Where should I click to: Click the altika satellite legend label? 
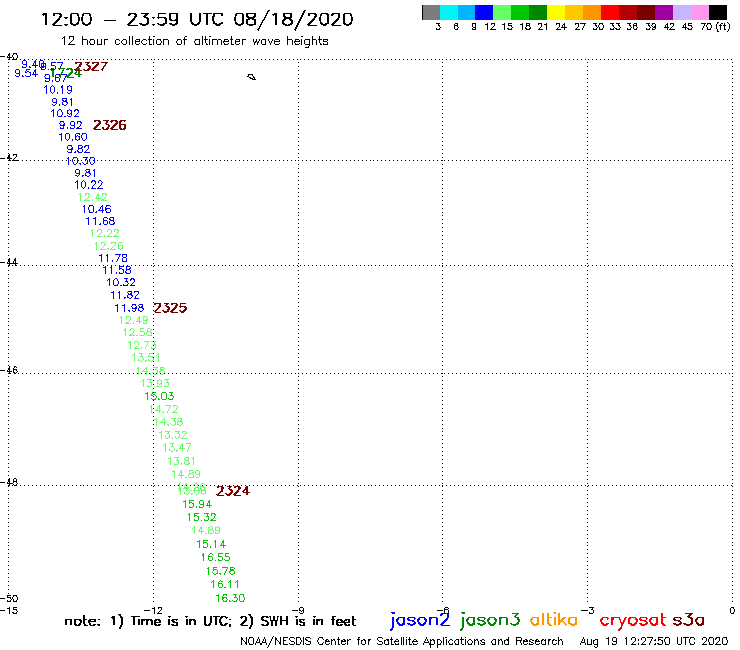tap(554, 620)
